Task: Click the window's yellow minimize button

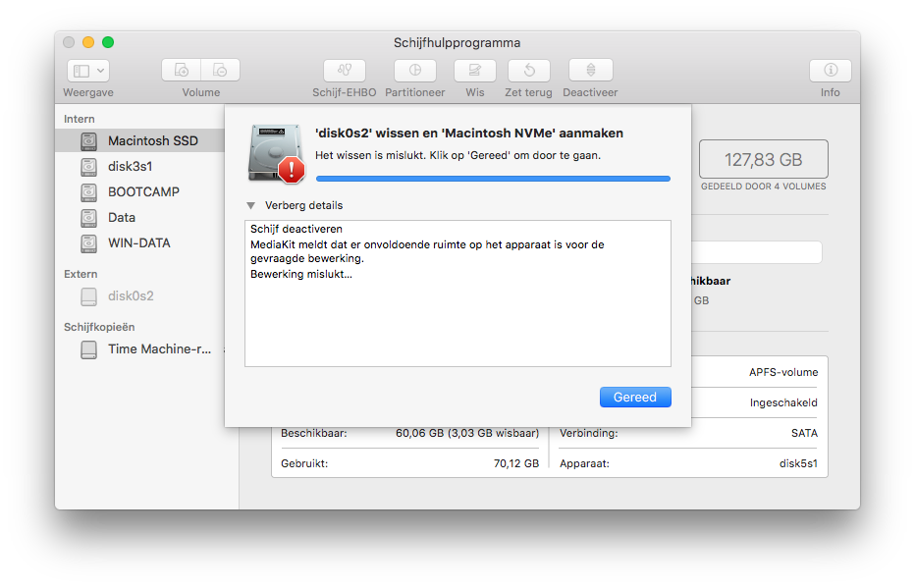Action: (x=88, y=42)
